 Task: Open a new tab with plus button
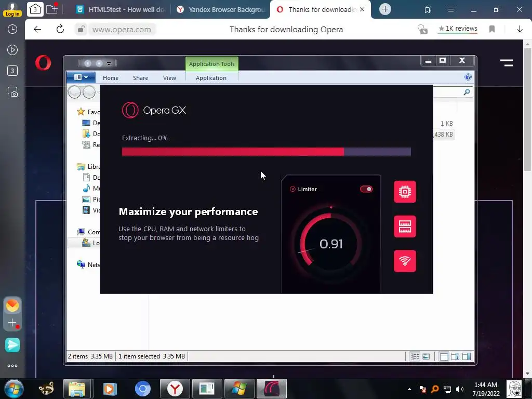coord(385,9)
